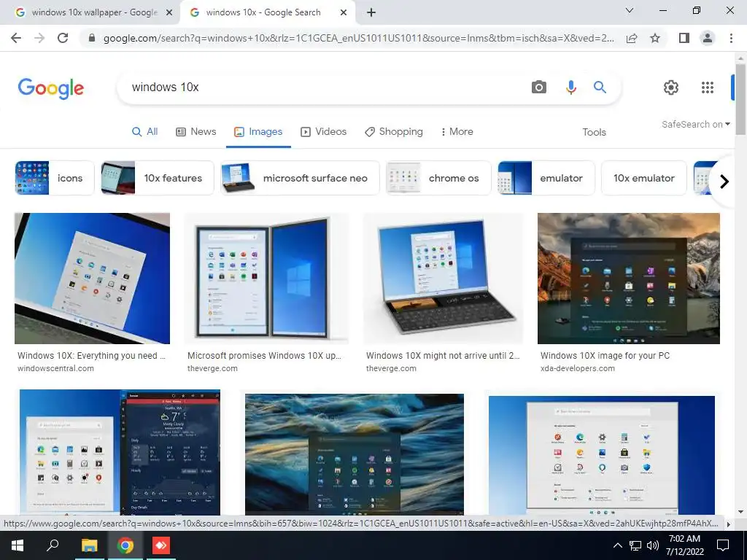The width and height of the screenshot is (747, 560).
Task: Click the Chrome taskbar icon
Action: pyautogui.click(x=125, y=545)
